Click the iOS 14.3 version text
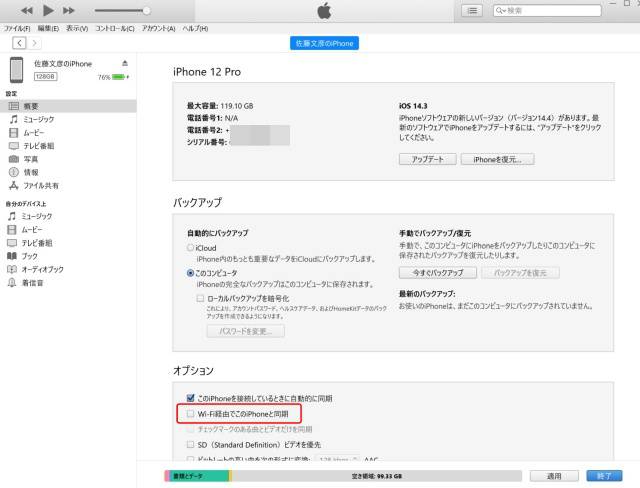640x488 pixels. tap(413, 106)
